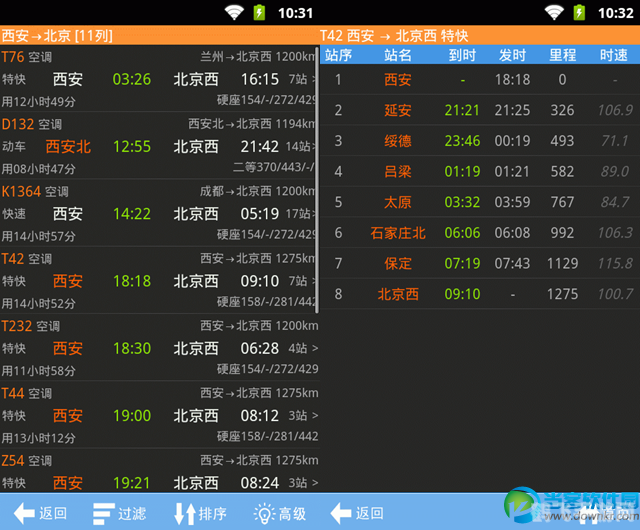Select the 时速 column header
640x530 pixels.
(614, 54)
